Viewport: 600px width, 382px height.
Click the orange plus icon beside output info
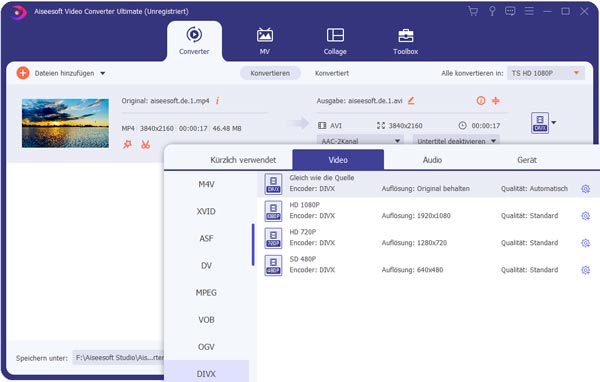click(496, 101)
